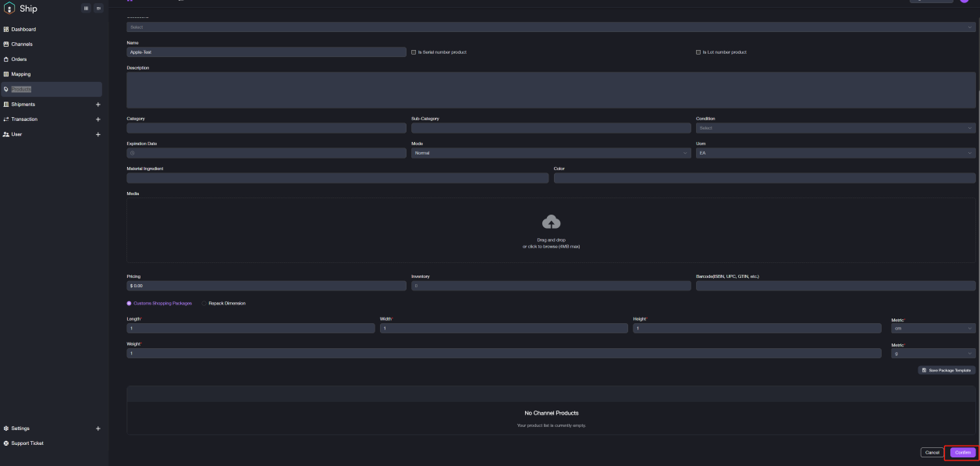Screen dimensions: 980x466
Task: Check the Is Lot number product box
Action: (x=698, y=52)
